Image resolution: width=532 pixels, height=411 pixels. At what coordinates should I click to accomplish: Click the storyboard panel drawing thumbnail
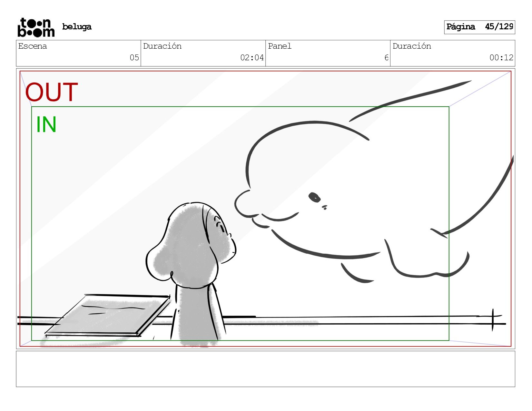tap(265, 209)
